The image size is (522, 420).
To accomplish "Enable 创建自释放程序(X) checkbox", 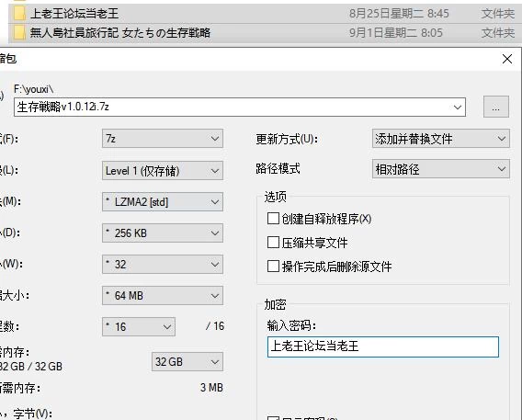I will 273,219.
